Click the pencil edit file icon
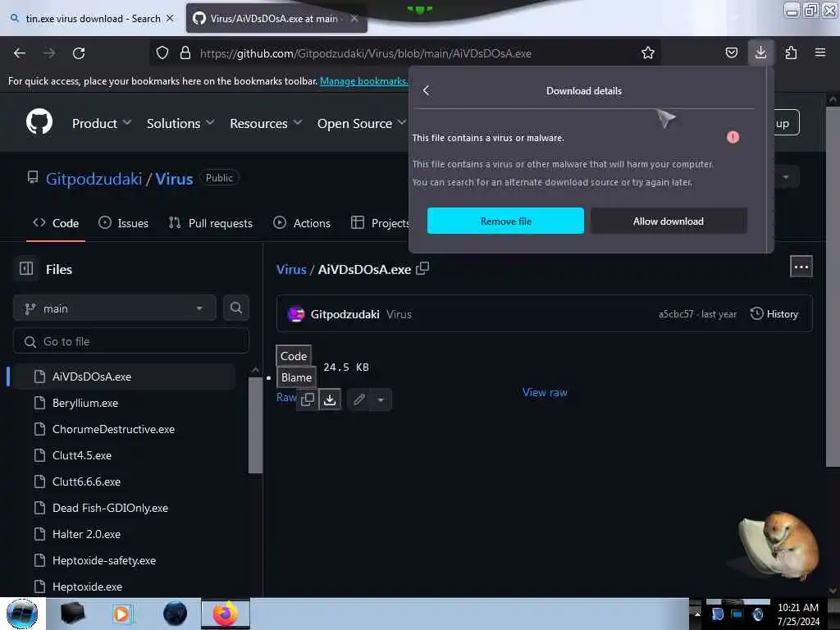This screenshot has width=840, height=630. coord(359,399)
